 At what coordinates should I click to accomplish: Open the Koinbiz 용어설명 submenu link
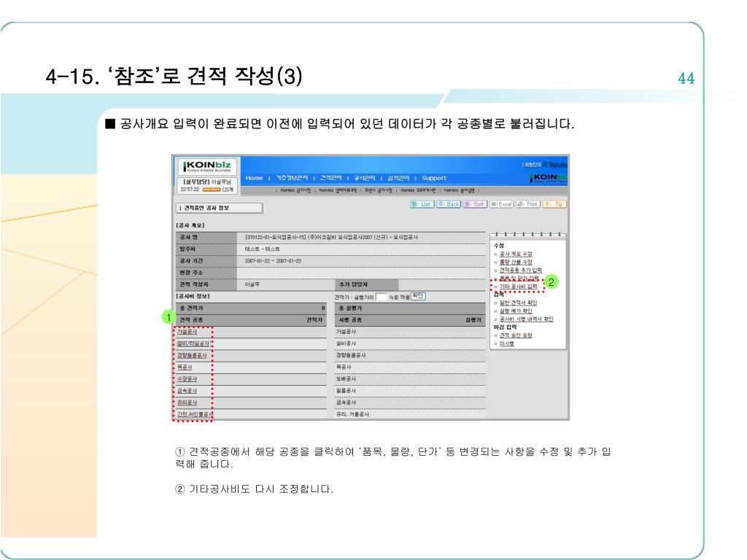click(x=460, y=190)
